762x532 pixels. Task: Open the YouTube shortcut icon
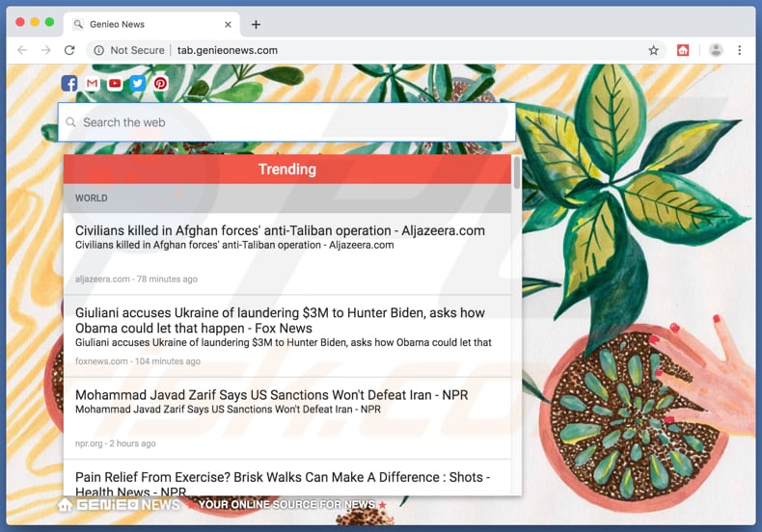coord(115,84)
